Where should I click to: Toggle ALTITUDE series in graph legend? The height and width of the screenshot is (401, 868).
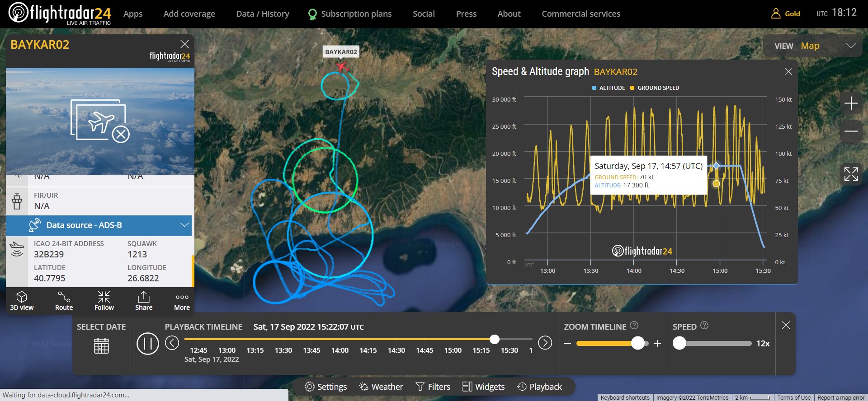click(x=609, y=88)
